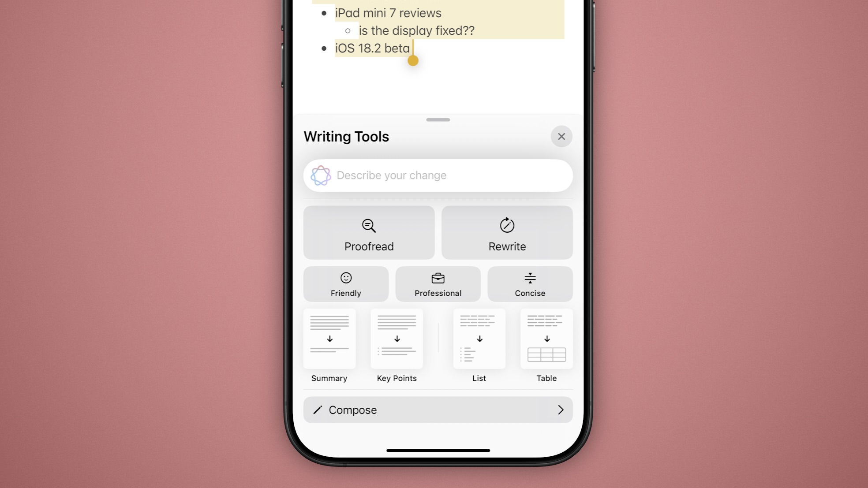The height and width of the screenshot is (488, 868).
Task: Toggle the Apple Intelligence icon
Action: point(321,175)
